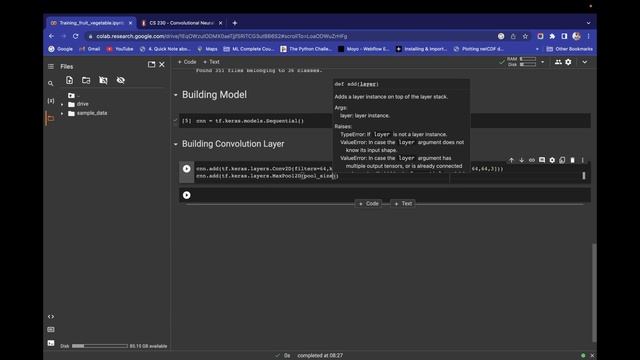Close the bottom status bar

coord(592,356)
